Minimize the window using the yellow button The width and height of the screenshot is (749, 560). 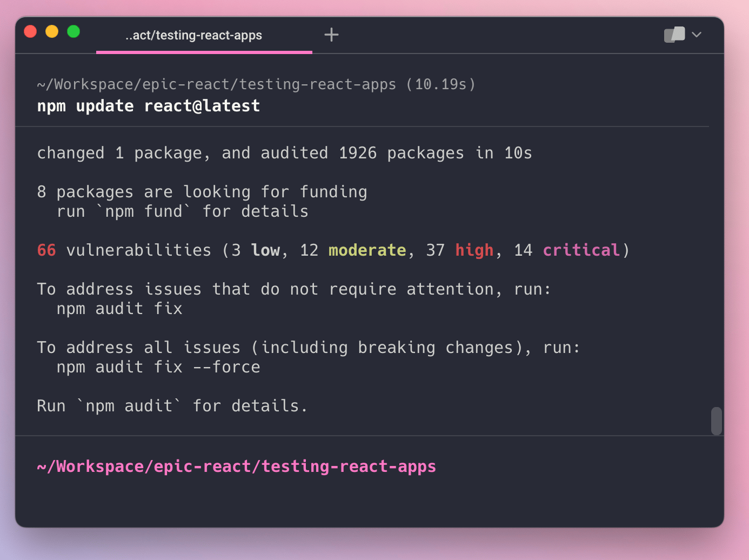[52, 32]
